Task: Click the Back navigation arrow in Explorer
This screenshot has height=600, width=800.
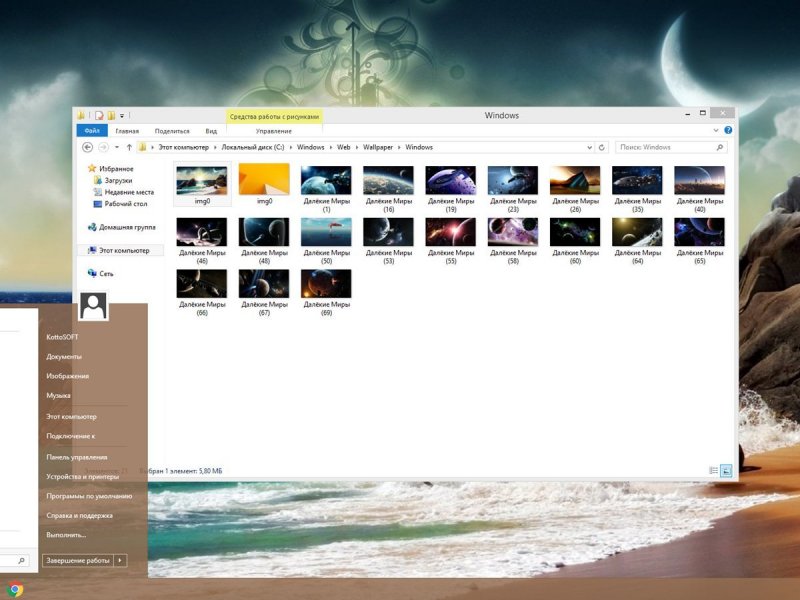Action: (x=87, y=147)
